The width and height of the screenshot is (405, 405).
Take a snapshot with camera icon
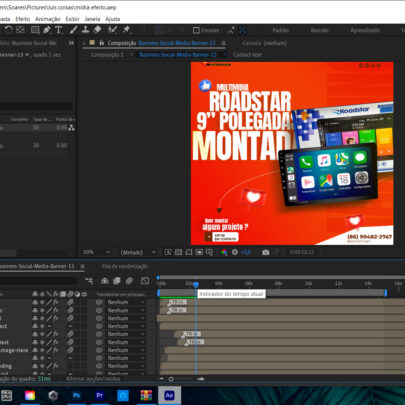pos(266,252)
